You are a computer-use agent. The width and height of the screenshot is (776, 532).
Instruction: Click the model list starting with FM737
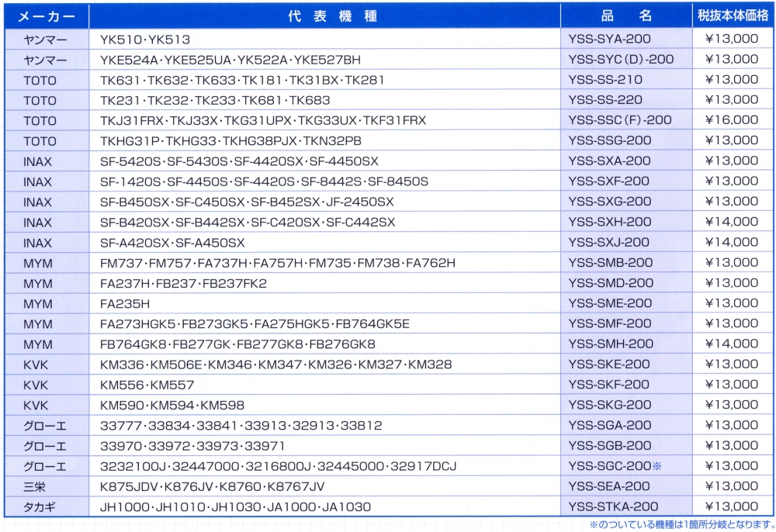278,263
